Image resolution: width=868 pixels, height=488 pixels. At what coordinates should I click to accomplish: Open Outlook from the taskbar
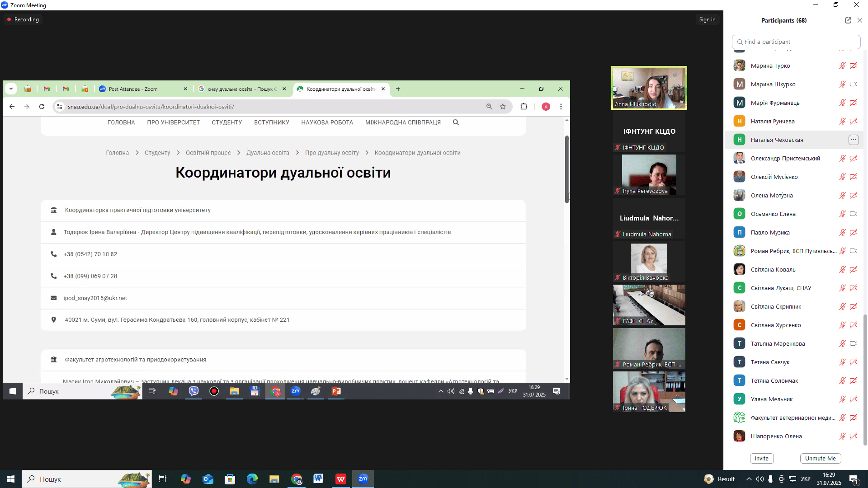pyautogui.click(x=208, y=479)
